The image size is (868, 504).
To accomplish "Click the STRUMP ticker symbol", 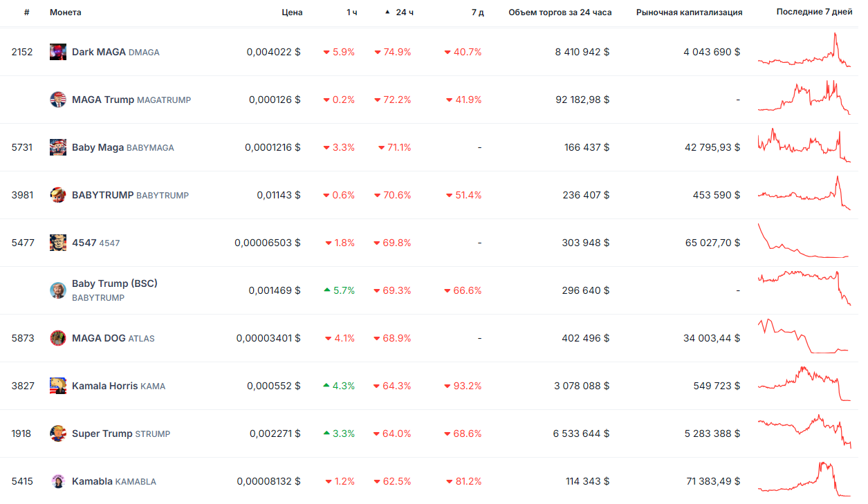I will [x=153, y=434].
